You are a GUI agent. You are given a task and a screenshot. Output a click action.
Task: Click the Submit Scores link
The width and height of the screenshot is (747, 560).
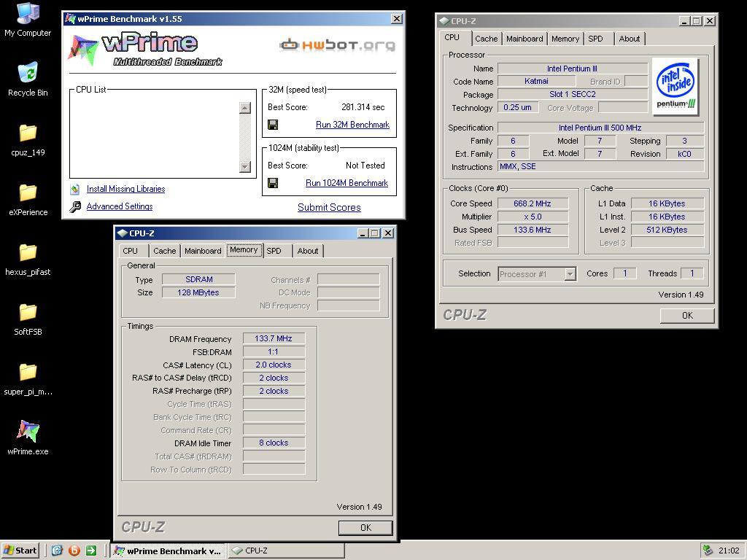pos(329,207)
